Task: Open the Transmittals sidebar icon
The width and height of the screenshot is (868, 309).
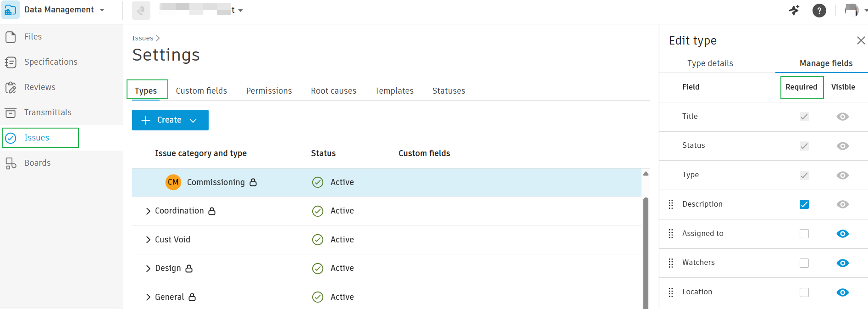Action: (11, 112)
